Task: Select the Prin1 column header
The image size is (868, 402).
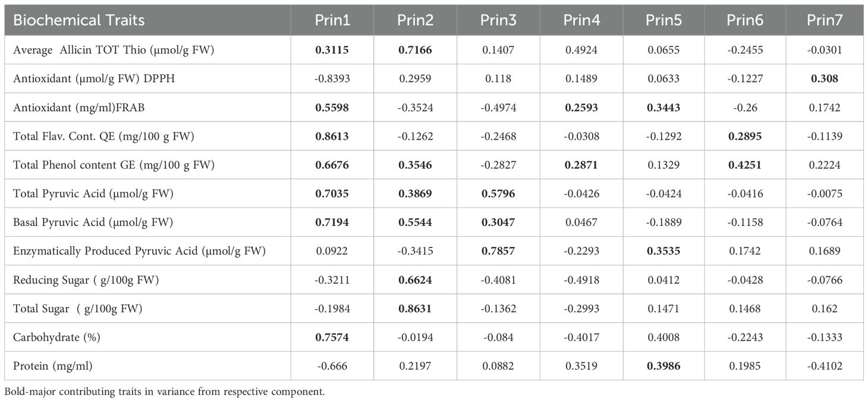Action: [x=332, y=20]
